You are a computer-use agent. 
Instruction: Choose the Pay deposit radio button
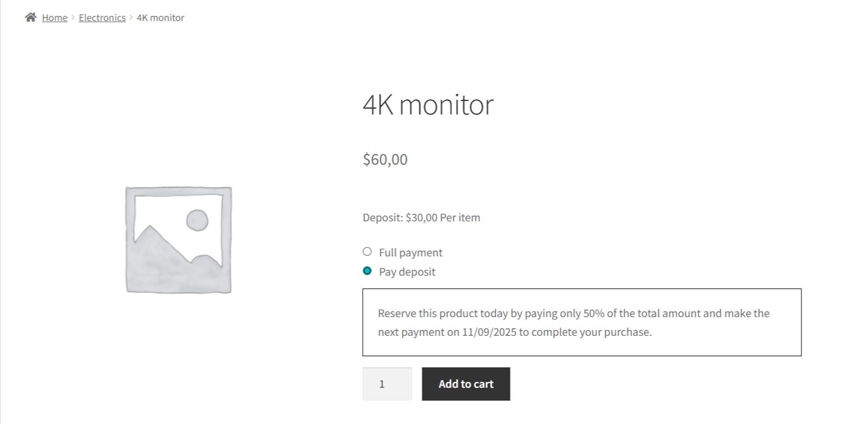click(x=367, y=271)
